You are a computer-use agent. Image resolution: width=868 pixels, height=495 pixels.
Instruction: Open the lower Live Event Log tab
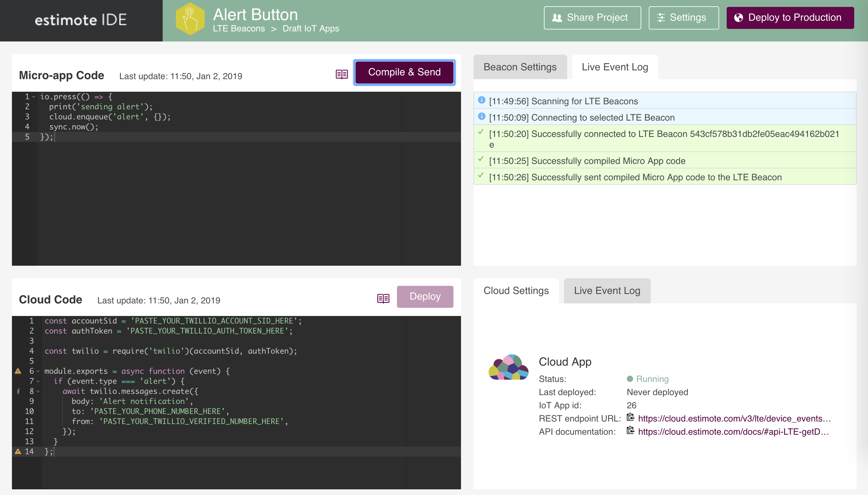[x=607, y=291]
